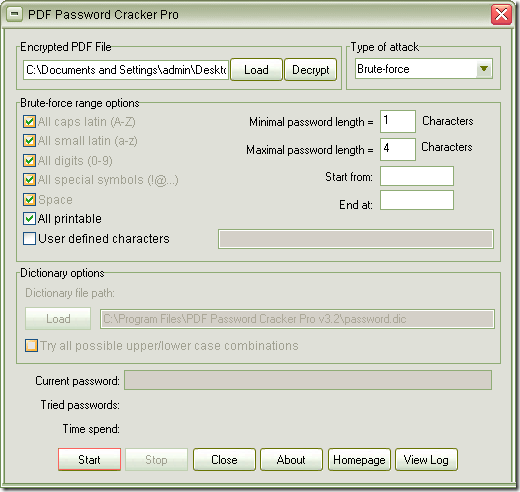Toggle All caps latin (A-Z) checkbox

[29, 122]
